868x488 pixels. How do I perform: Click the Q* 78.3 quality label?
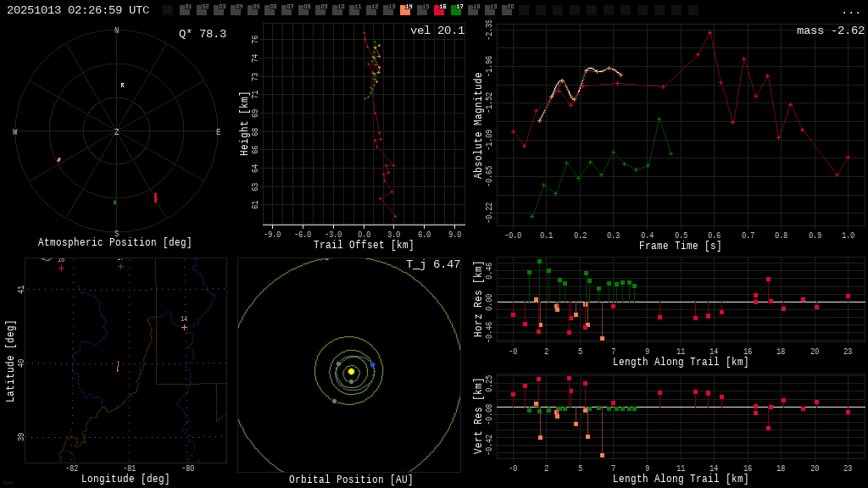(x=202, y=34)
